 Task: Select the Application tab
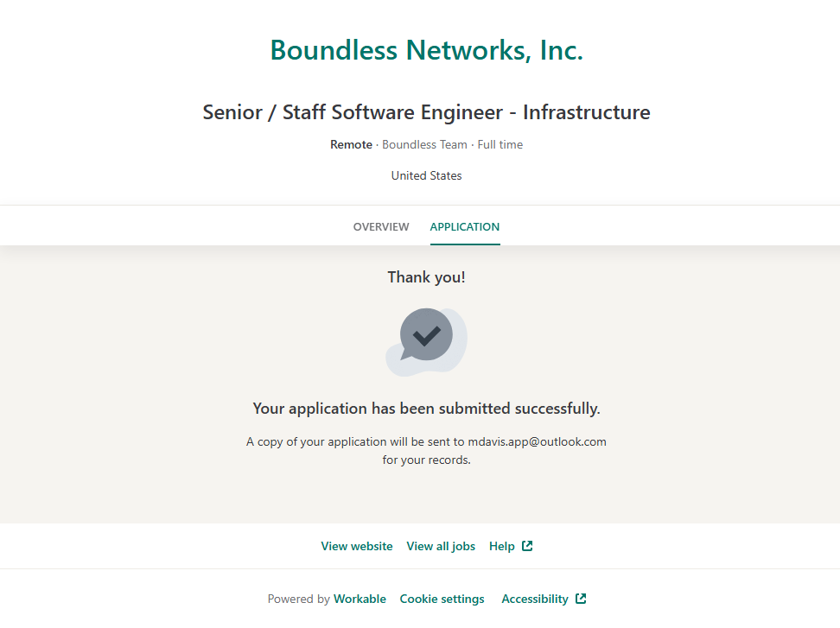(x=465, y=227)
